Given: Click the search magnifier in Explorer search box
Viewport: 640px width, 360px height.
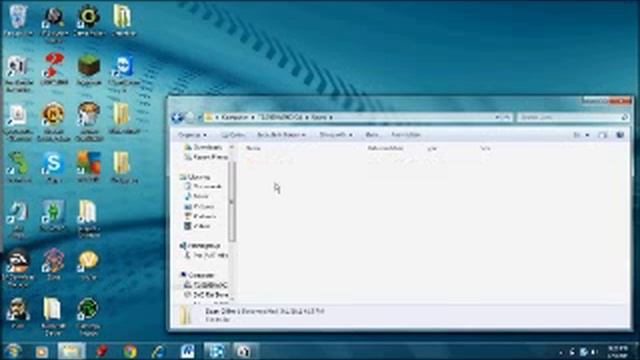Looking at the screenshot, I should coord(624,117).
